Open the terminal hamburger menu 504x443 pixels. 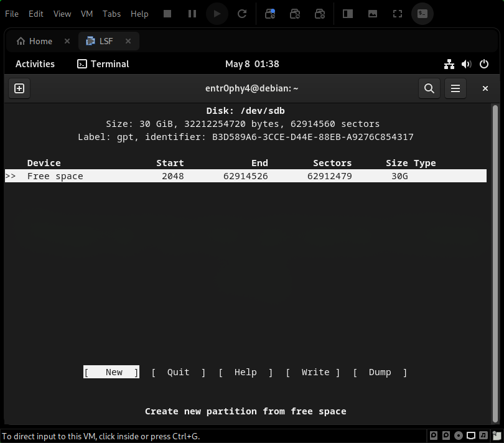click(455, 88)
